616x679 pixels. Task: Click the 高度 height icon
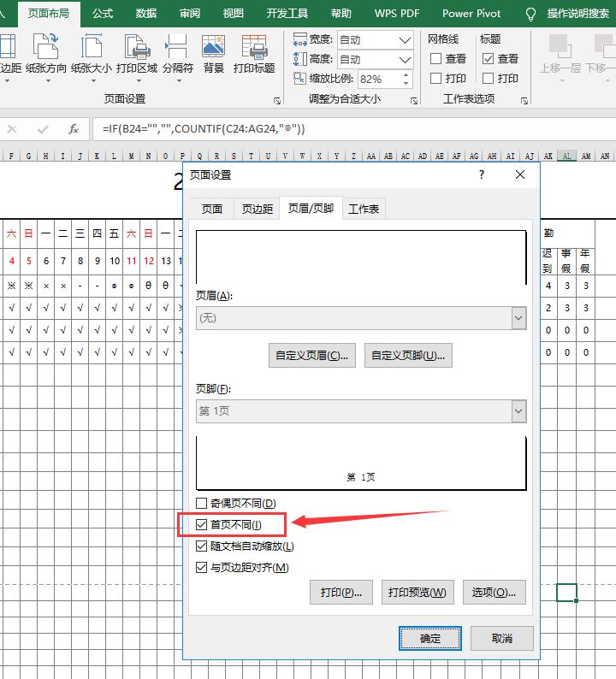299,59
